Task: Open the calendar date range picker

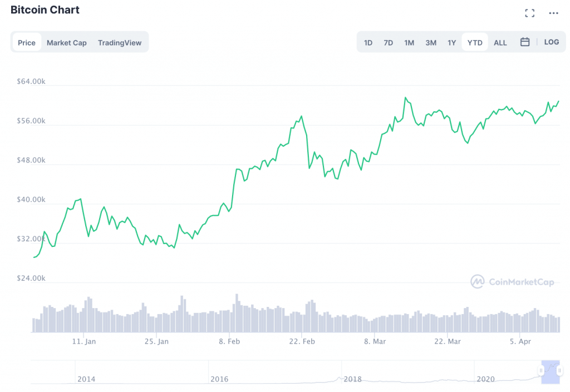Action: (525, 42)
